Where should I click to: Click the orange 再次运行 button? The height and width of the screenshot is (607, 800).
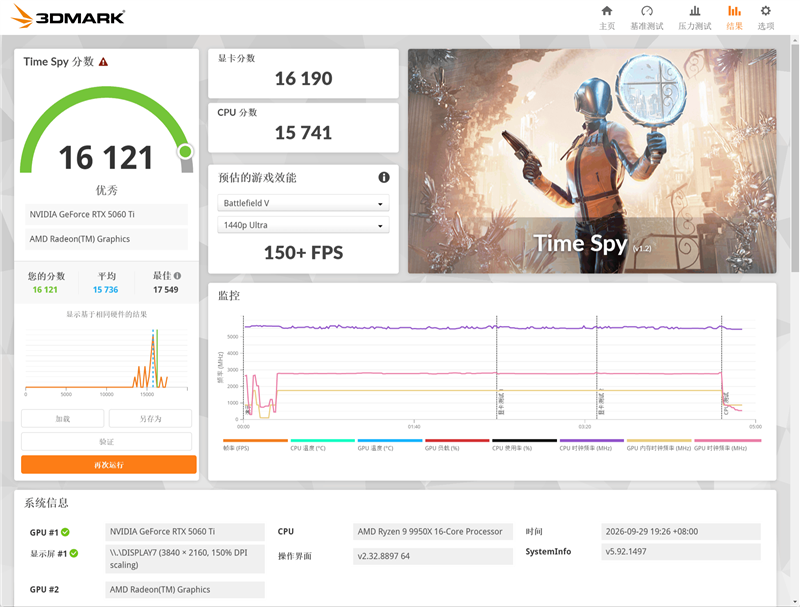[x=109, y=465]
